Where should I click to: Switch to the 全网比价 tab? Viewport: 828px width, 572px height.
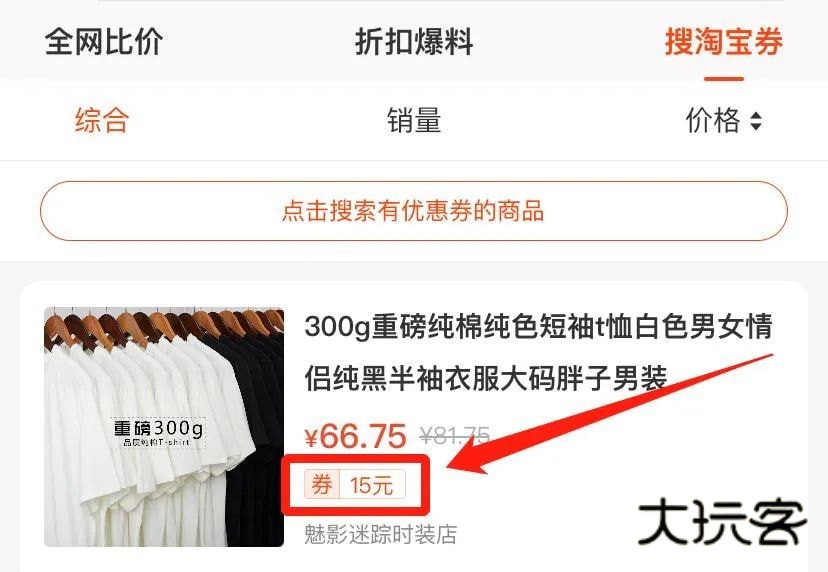point(104,42)
